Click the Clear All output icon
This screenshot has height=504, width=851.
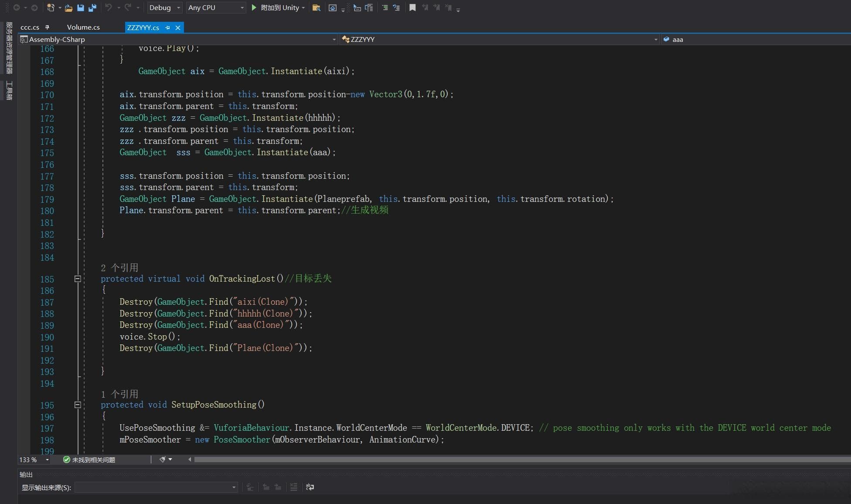(294, 487)
